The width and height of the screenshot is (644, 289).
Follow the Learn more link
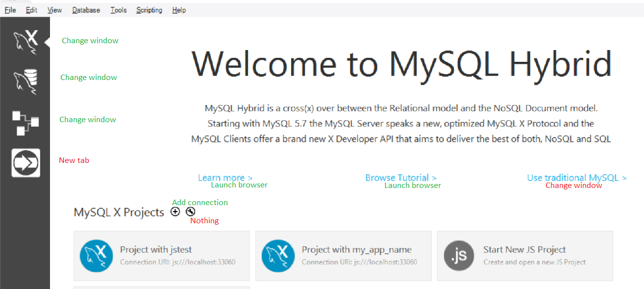point(225,178)
